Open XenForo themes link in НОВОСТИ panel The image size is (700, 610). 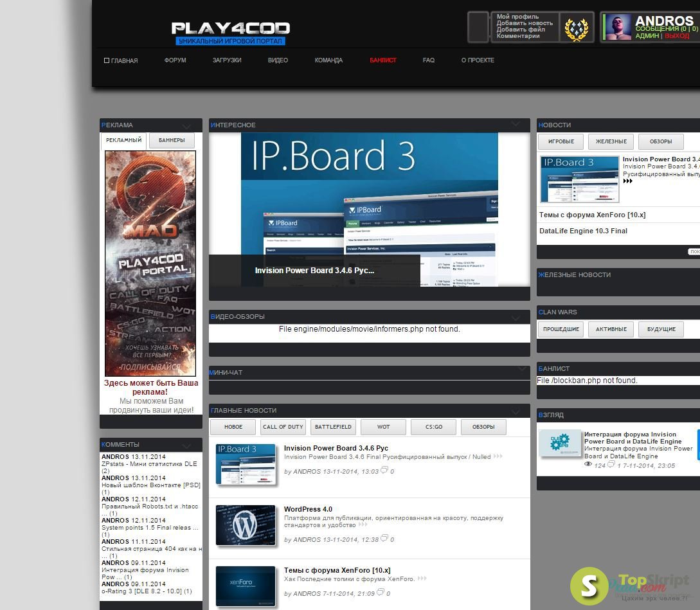click(x=593, y=215)
